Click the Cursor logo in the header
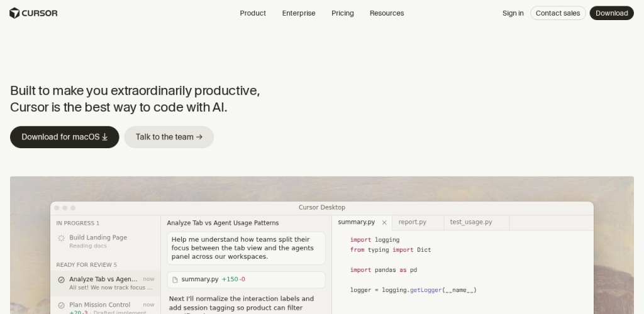The width and height of the screenshot is (644, 314). pos(33,13)
